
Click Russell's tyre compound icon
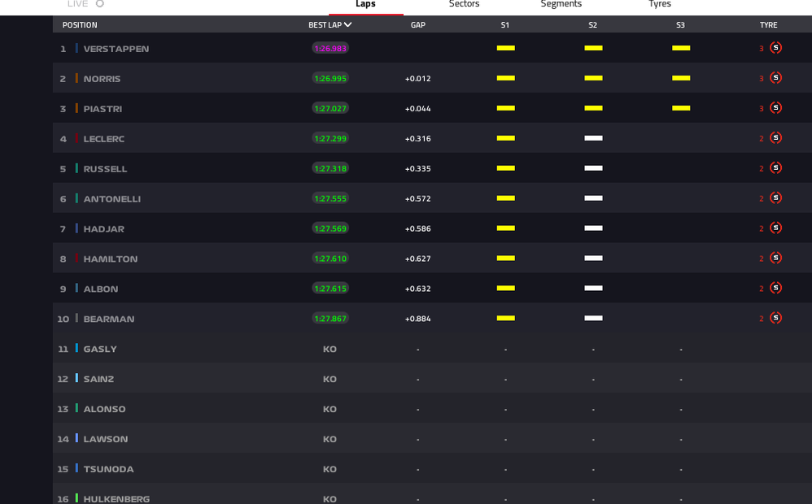coord(775,167)
